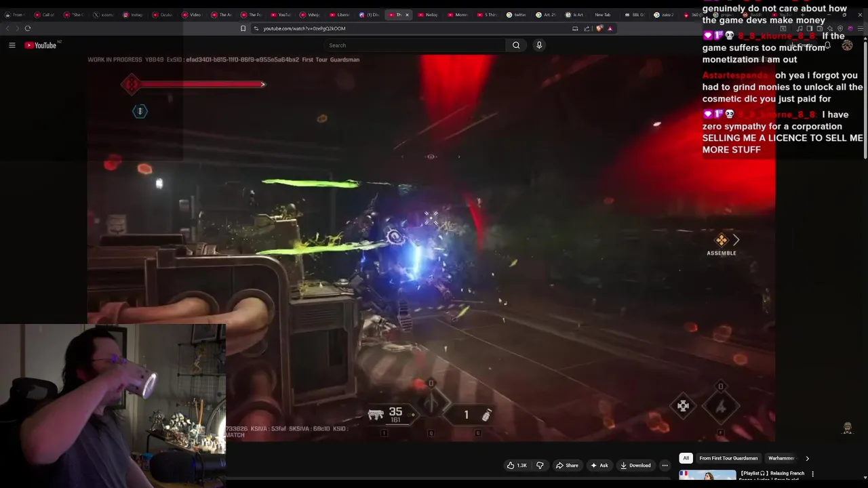Image resolution: width=868 pixels, height=488 pixels.
Task: Click the video player to pause playback
Action: (x=431, y=248)
